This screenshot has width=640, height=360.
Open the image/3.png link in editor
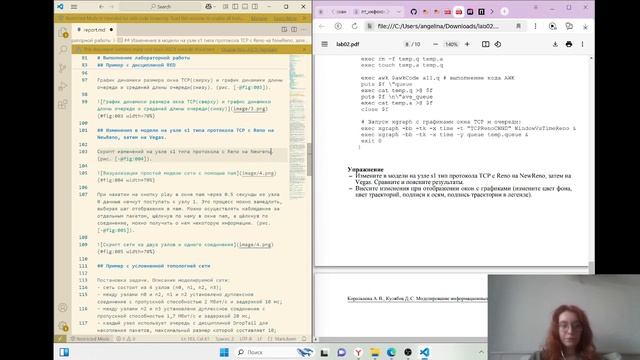click(249, 109)
